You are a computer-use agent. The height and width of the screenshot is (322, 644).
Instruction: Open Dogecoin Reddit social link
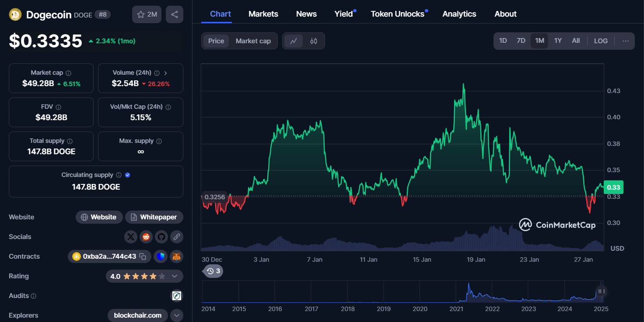(146, 237)
